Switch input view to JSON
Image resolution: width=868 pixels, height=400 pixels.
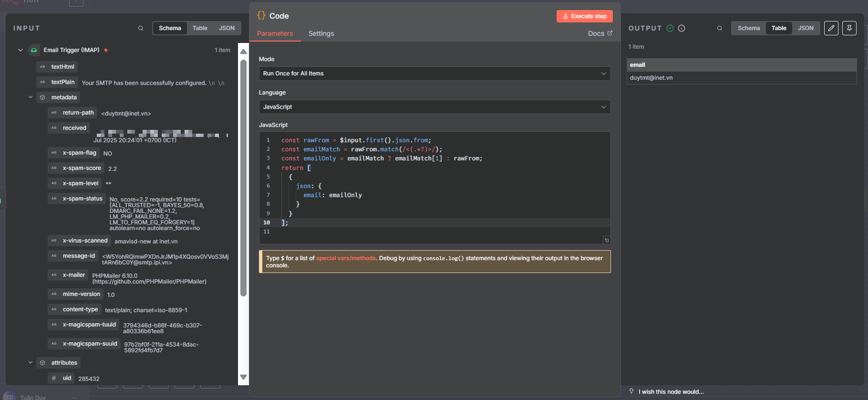(x=227, y=28)
